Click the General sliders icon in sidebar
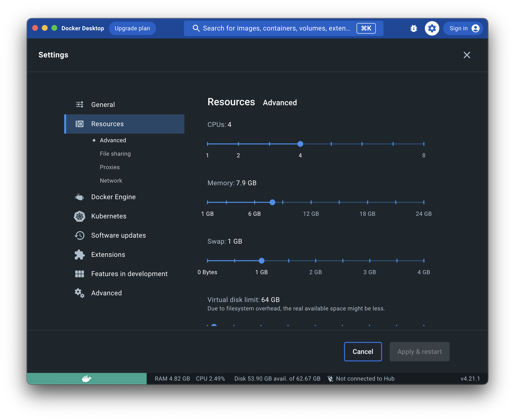This screenshot has width=515, height=420. coord(79,105)
